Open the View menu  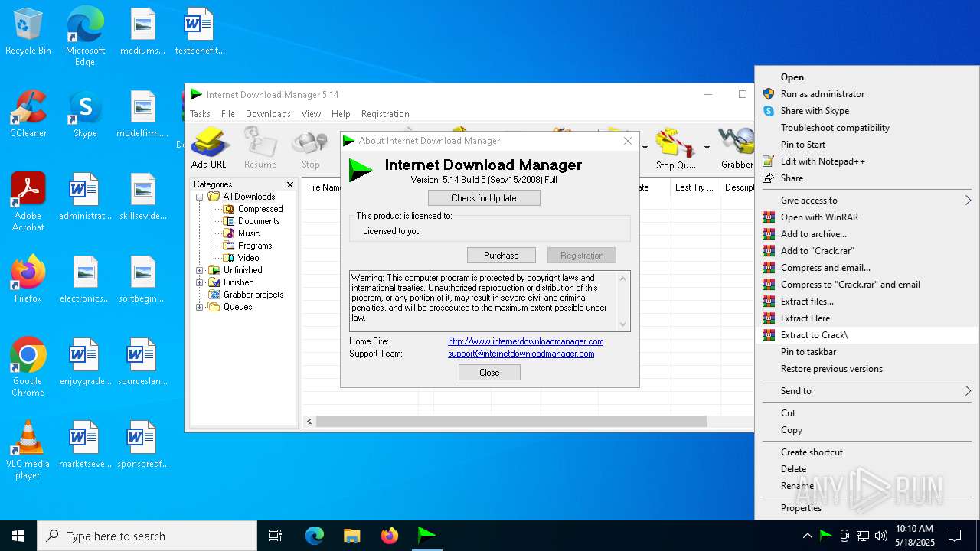[x=311, y=114]
